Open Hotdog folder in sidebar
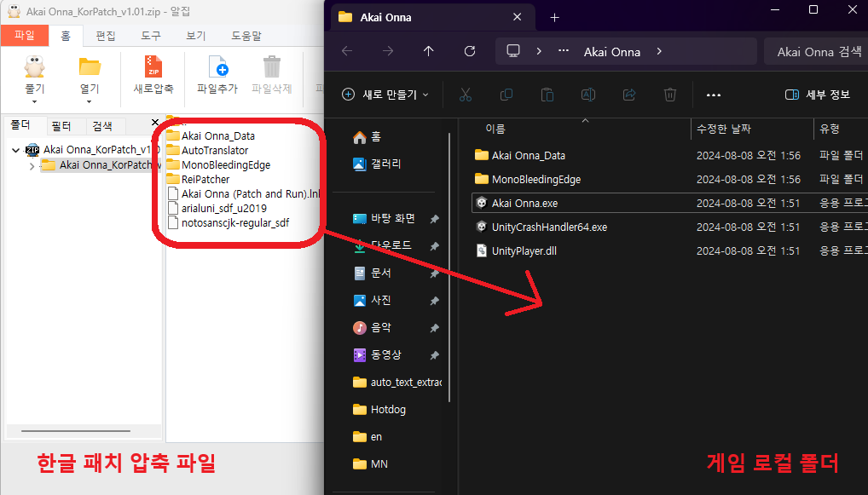Screen dimensions: 868x495 click(379, 409)
